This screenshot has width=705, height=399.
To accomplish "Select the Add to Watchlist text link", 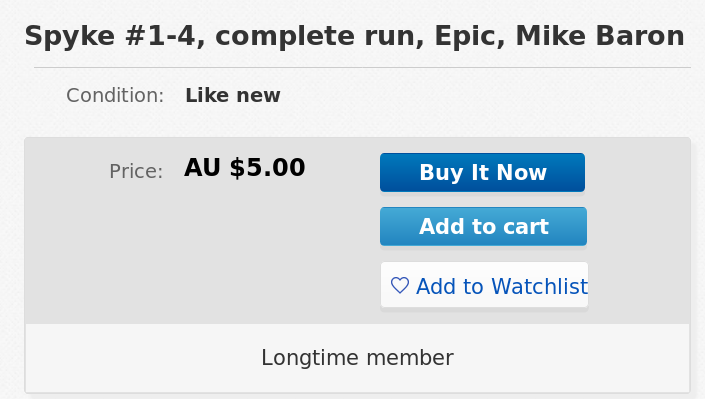I will point(502,286).
